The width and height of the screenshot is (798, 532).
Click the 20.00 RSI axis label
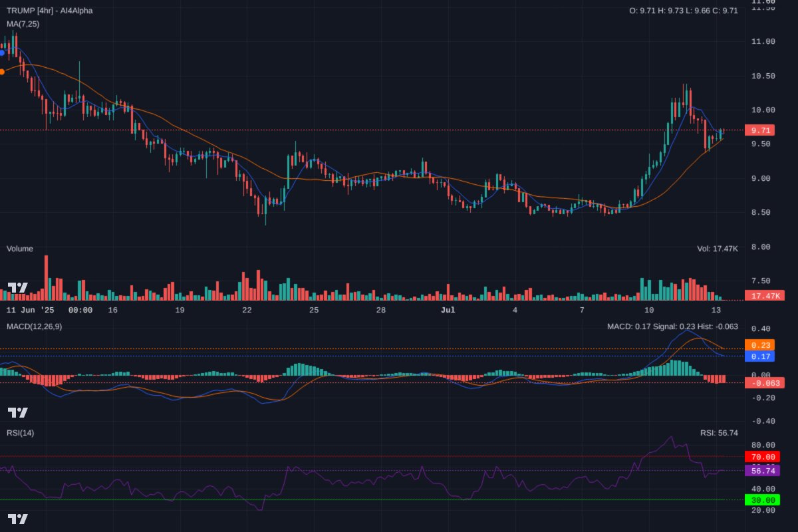[x=762, y=510]
